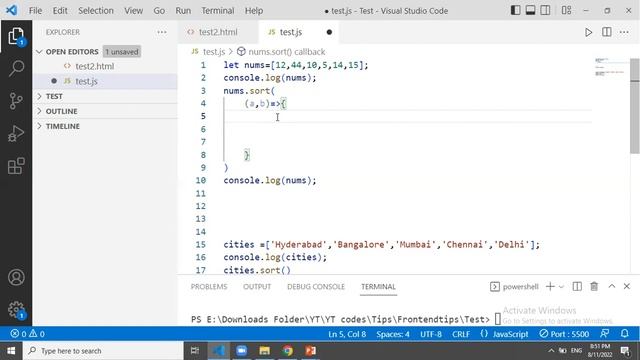Open Source Control view
The width and height of the screenshot is (640, 360).
coord(16,101)
